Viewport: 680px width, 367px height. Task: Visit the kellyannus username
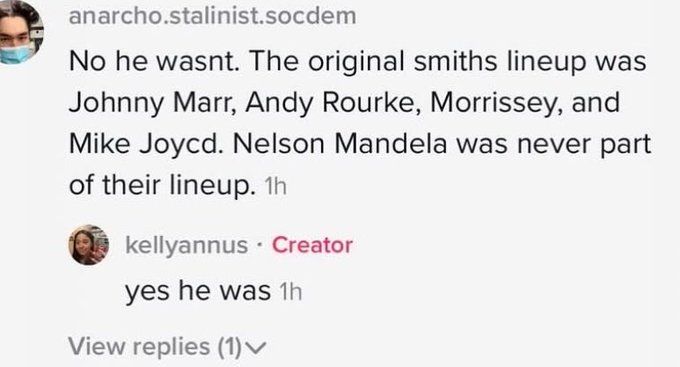[x=186, y=246]
